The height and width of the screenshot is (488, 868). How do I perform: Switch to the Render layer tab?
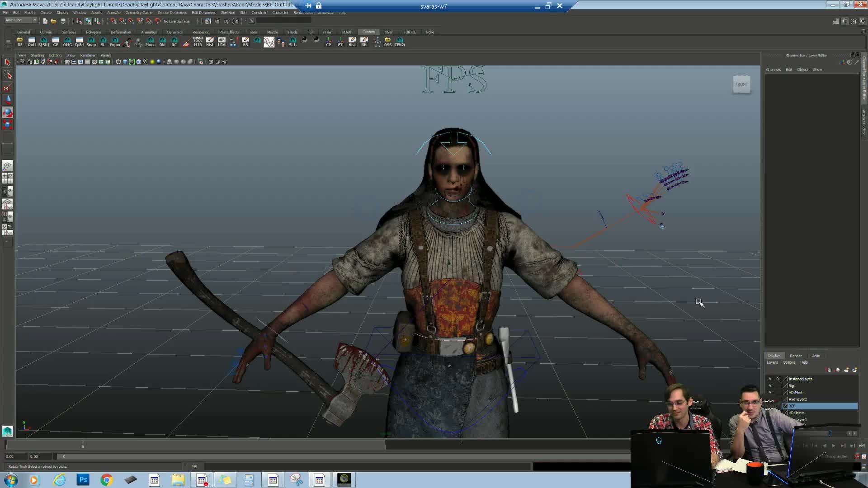[796, 356]
